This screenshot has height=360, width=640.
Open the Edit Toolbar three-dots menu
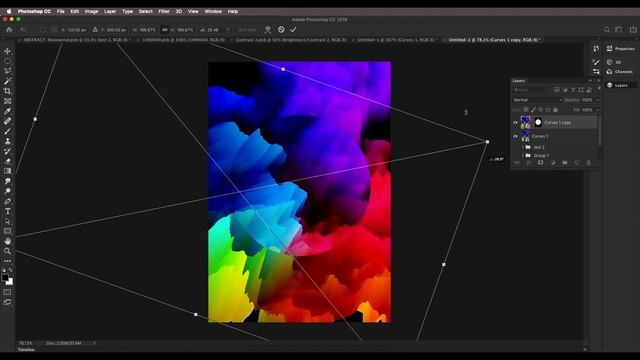point(7,261)
